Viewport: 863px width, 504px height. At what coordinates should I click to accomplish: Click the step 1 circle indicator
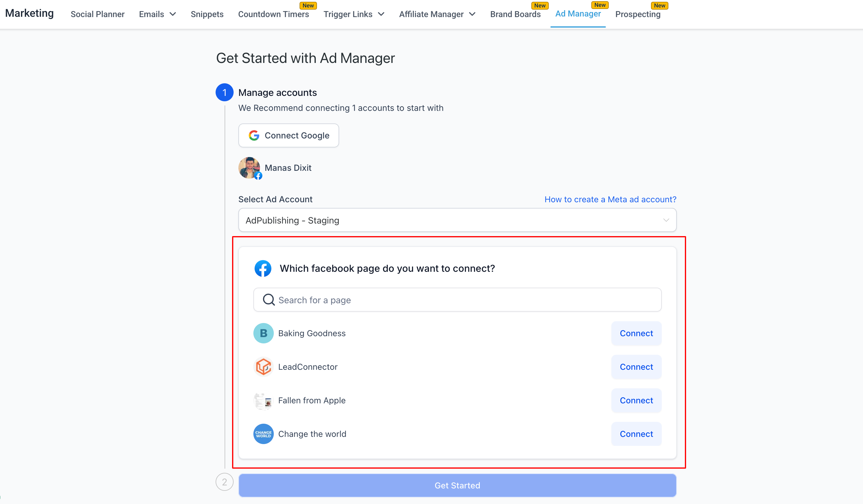coord(224,92)
